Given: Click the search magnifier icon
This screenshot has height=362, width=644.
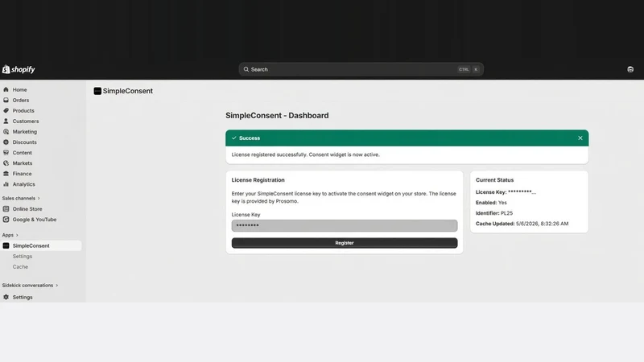Looking at the screenshot, I should coord(246,69).
